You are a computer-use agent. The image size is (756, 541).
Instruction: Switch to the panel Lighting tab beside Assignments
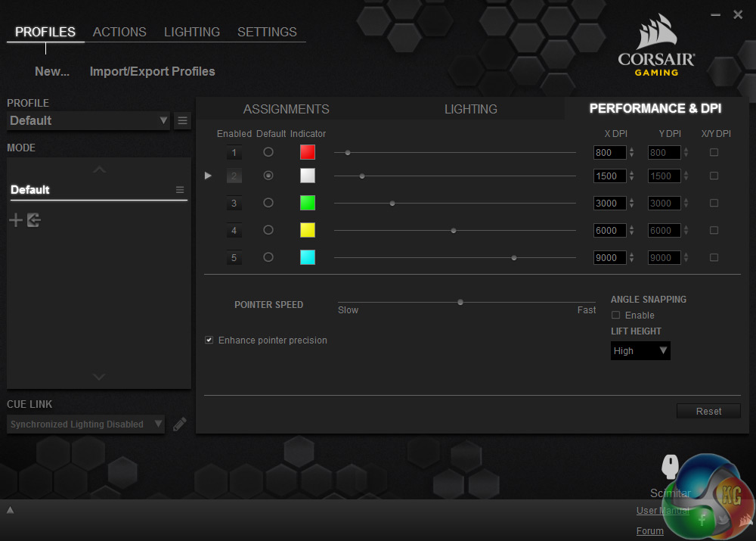point(470,109)
